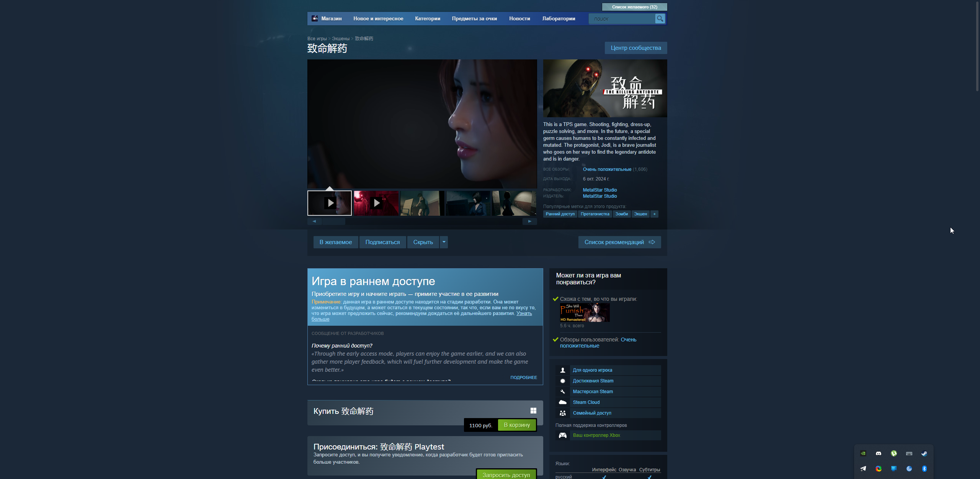Image resolution: width=980 pixels, height=479 pixels.
Task: Play the first trailer thumbnail
Action: pos(330,203)
